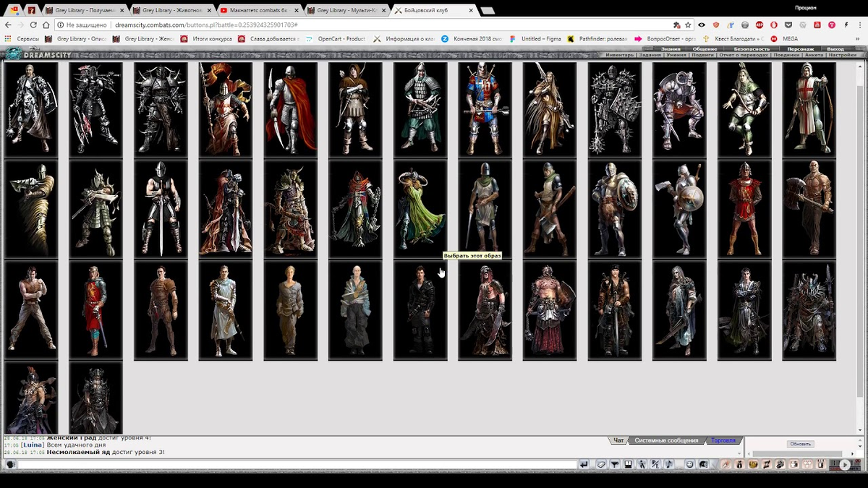Viewport: 868px width, 488px height.
Task: Open the Знания menu
Action: (x=671, y=49)
